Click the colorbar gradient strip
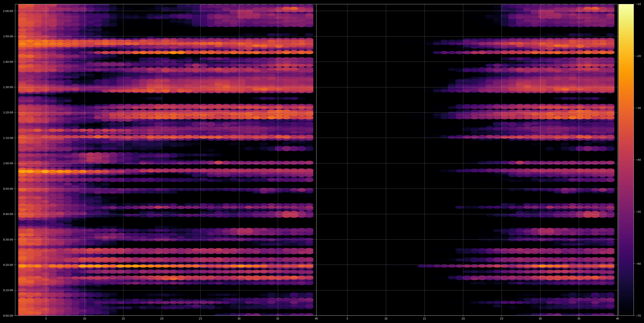Image resolution: width=644 pixels, height=323 pixels. (626, 160)
